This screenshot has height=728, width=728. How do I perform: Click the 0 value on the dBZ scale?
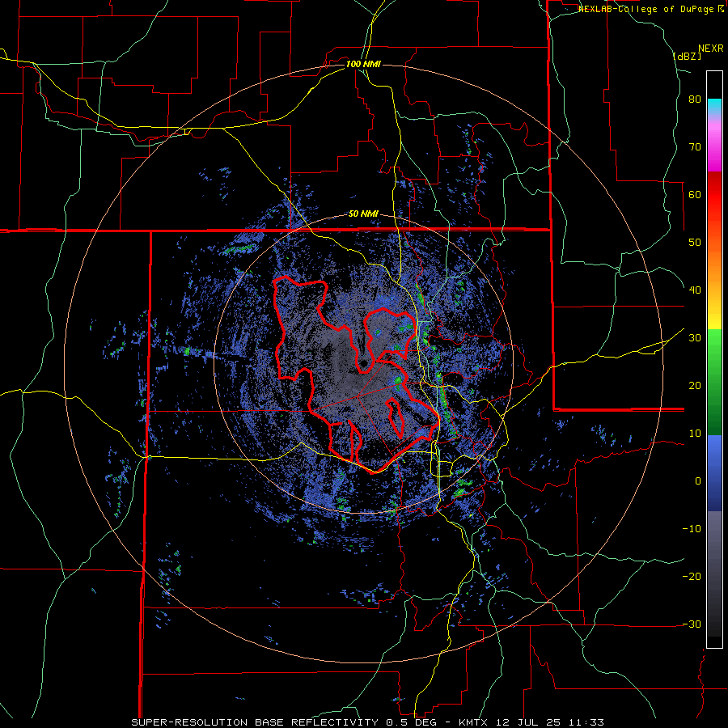698,481
